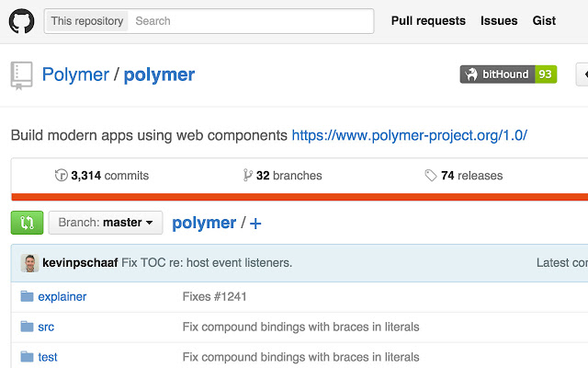Screen dimensions: 588x368
Task: Open commit 'Fix TOC re: host event listeners.'
Action: (207, 263)
